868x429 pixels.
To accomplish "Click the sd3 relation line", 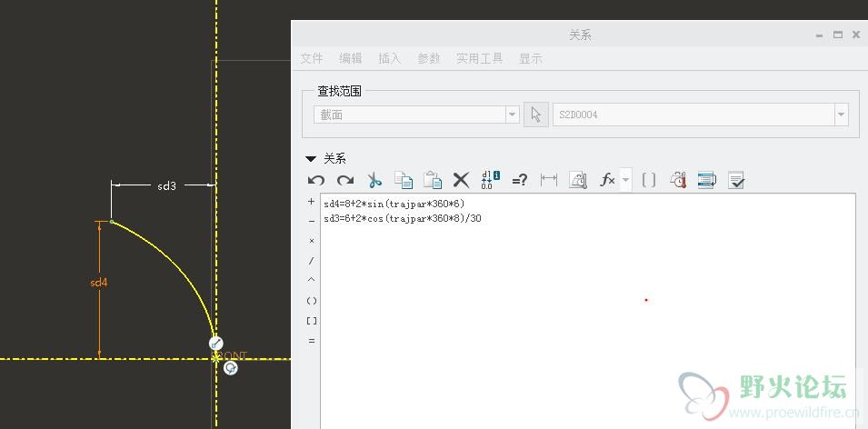I will [x=403, y=219].
